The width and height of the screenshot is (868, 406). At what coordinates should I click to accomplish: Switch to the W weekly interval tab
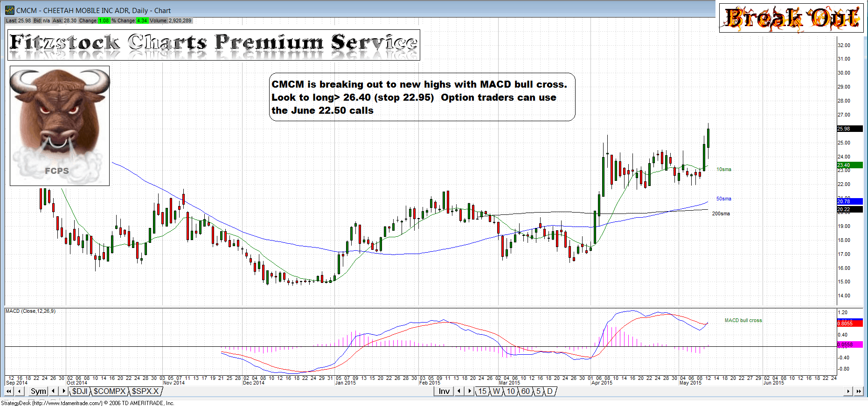tap(497, 392)
